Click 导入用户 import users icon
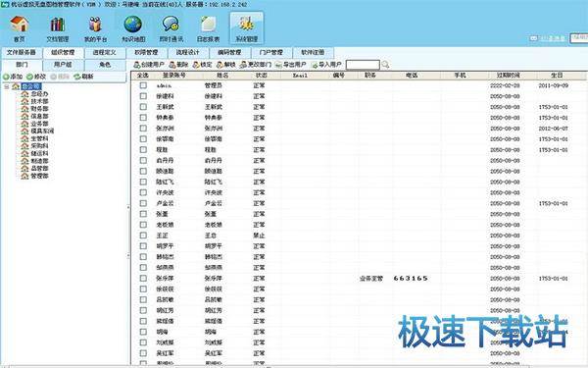 coord(315,65)
